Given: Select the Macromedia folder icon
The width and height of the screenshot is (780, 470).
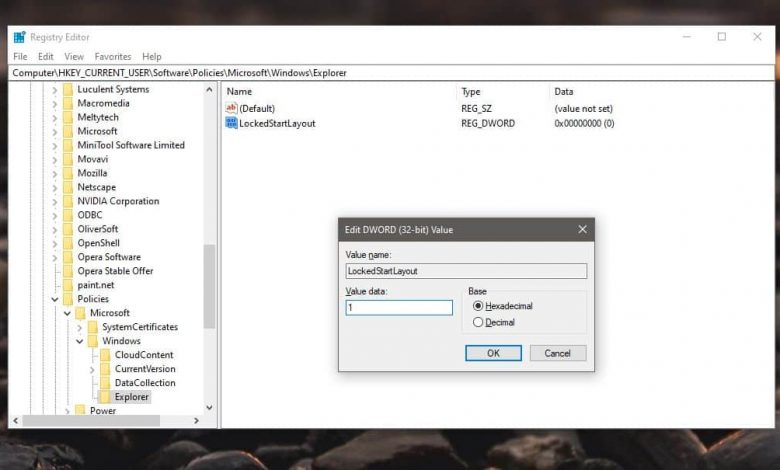Looking at the screenshot, I should tap(68, 103).
